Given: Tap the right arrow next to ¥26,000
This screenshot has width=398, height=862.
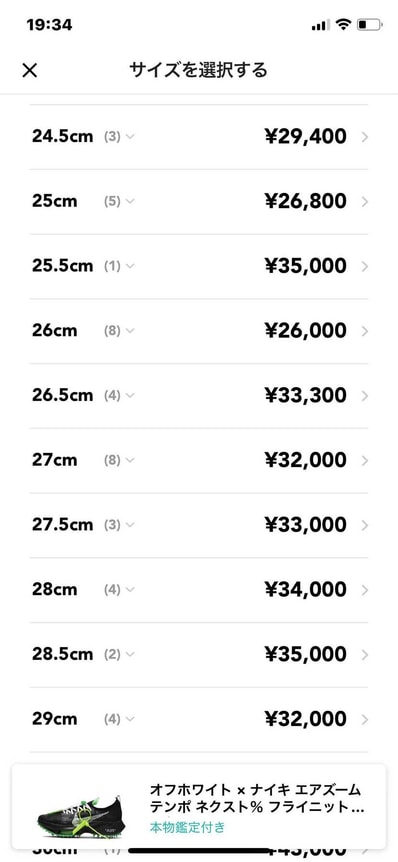Looking at the screenshot, I should (x=364, y=331).
